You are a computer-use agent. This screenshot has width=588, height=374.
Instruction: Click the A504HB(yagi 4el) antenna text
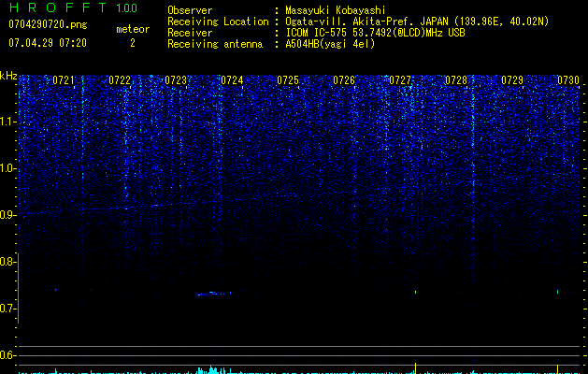click(x=330, y=44)
